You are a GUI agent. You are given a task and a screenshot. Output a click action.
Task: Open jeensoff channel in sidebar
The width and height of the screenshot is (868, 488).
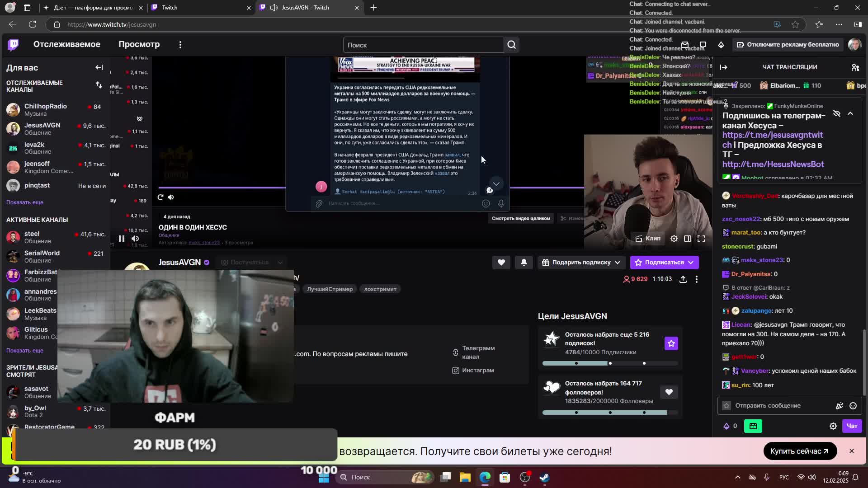[55, 167]
